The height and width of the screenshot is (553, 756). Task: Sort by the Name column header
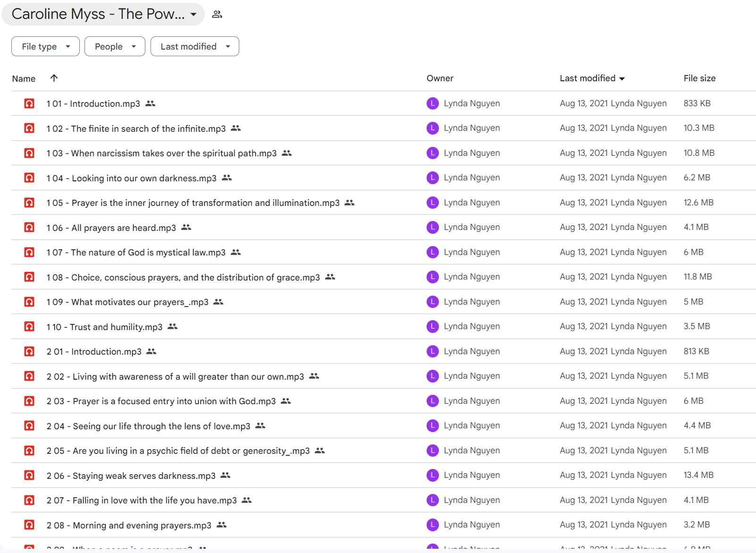pyautogui.click(x=24, y=78)
